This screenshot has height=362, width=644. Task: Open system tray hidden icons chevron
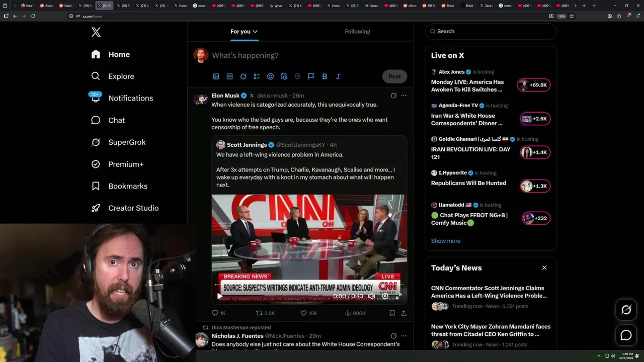pyautogui.click(x=599, y=356)
